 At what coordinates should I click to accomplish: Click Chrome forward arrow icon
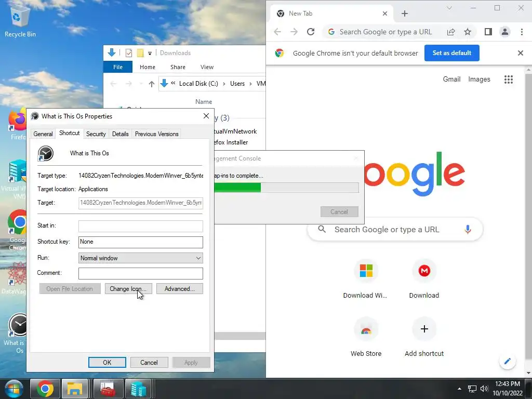(294, 32)
